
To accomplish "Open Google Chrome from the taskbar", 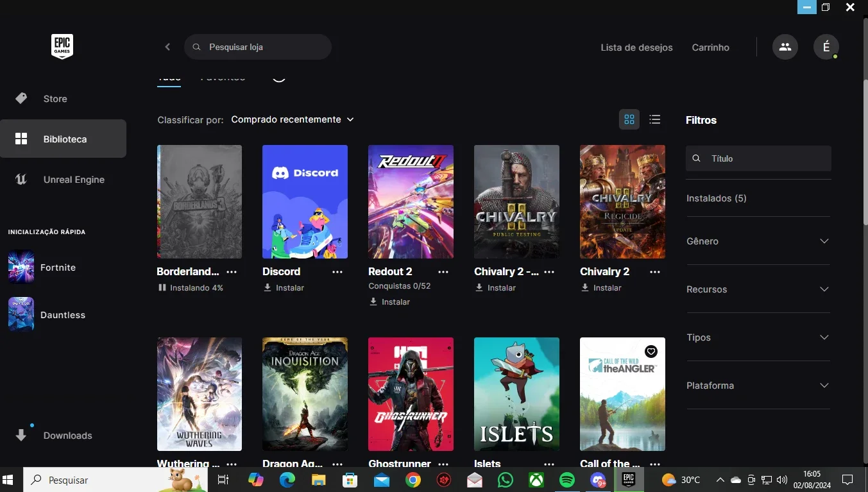I will 413,480.
